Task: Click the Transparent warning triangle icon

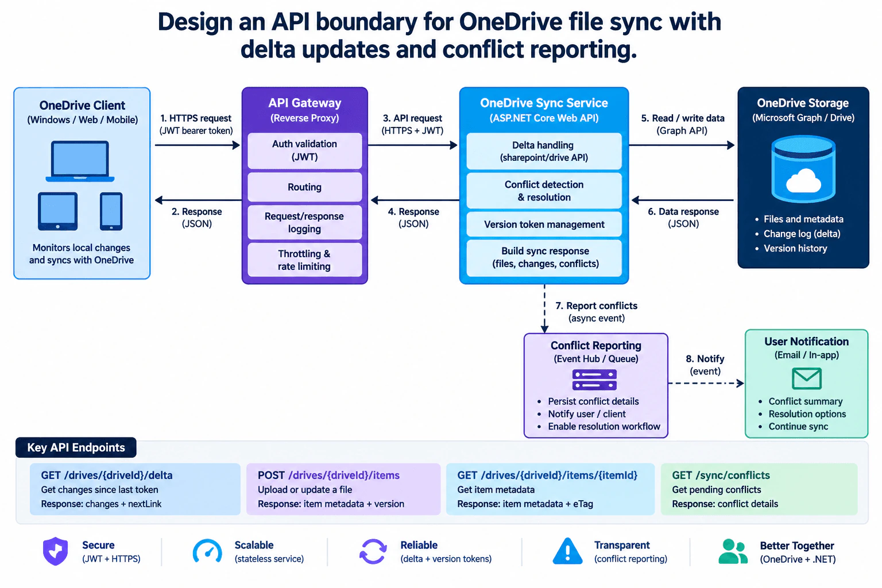Action: click(x=567, y=551)
